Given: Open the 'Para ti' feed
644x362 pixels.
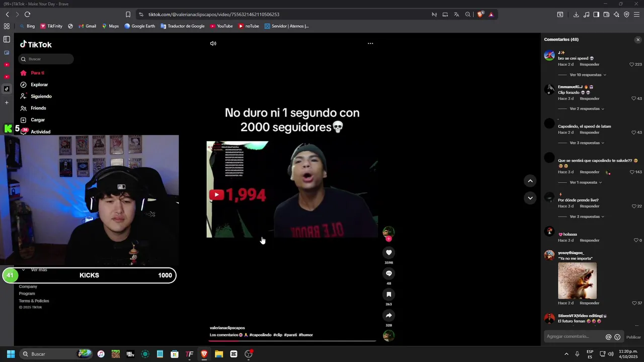Looking at the screenshot, I should [37, 73].
